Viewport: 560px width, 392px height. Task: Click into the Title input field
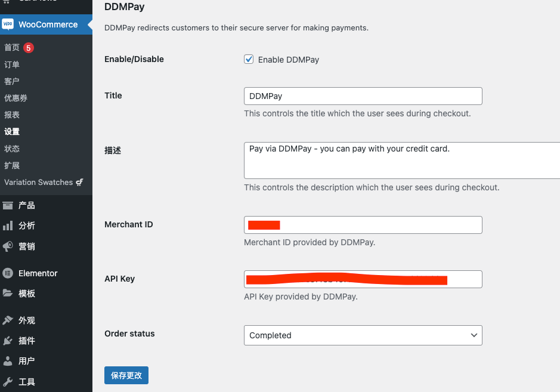click(x=363, y=96)
